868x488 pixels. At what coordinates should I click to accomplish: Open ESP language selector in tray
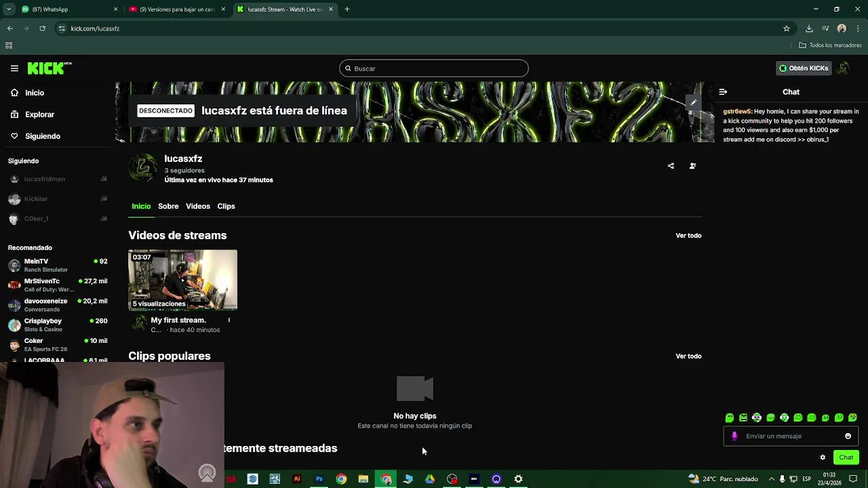pyautogui.click(x=806, y=479)
